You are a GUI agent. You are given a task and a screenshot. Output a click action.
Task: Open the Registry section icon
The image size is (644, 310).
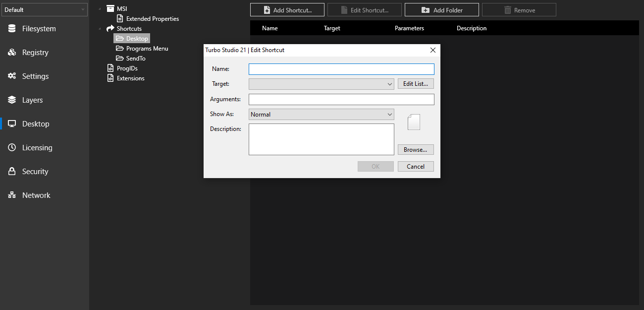(x=12, y=53)
